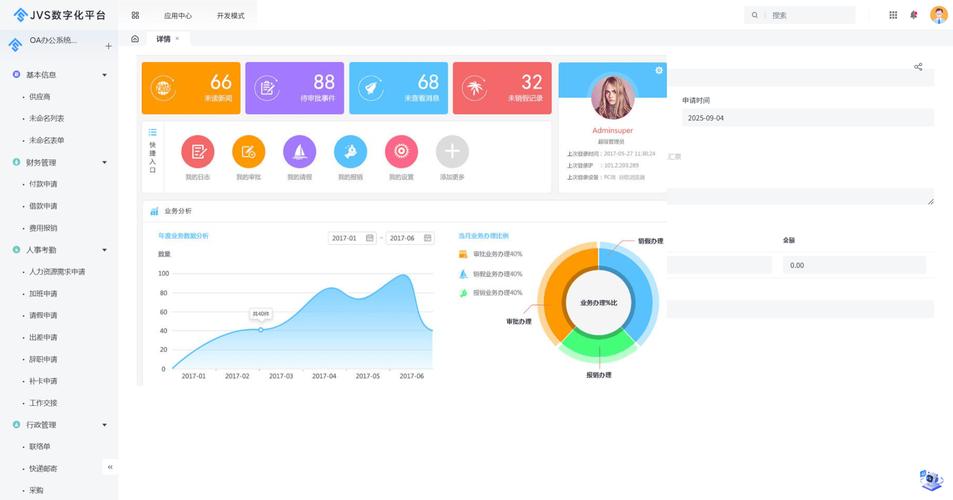Open the 我的审批 orange icon
This screenshot has width=953, height=500.
[249, 151]
